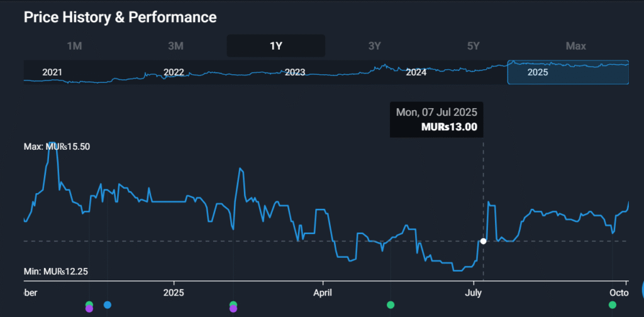Select the 5Y time range

(x=474, y=46)
